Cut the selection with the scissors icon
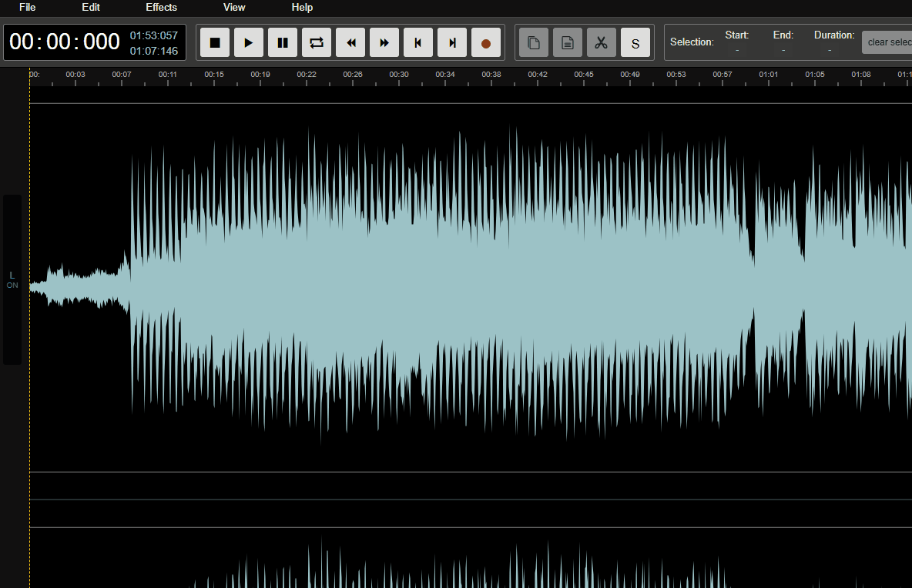 602,42
